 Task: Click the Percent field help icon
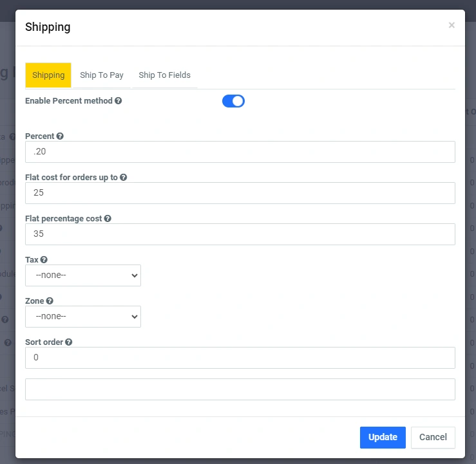pos(60,136)
